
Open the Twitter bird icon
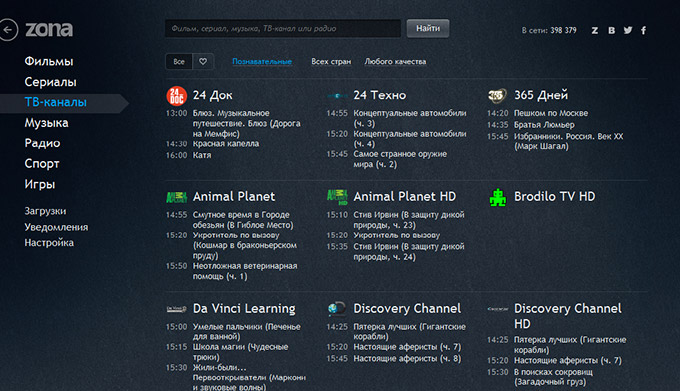tap(628, 30)
